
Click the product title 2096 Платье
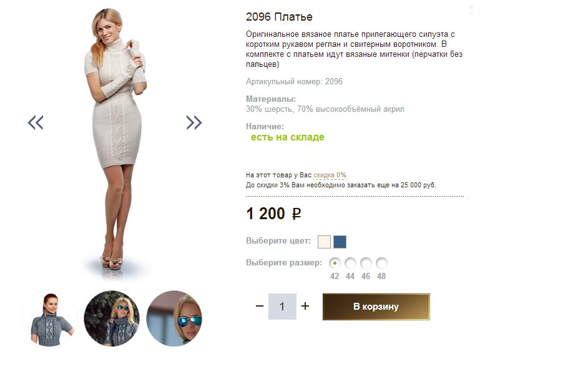pos(279,17)
